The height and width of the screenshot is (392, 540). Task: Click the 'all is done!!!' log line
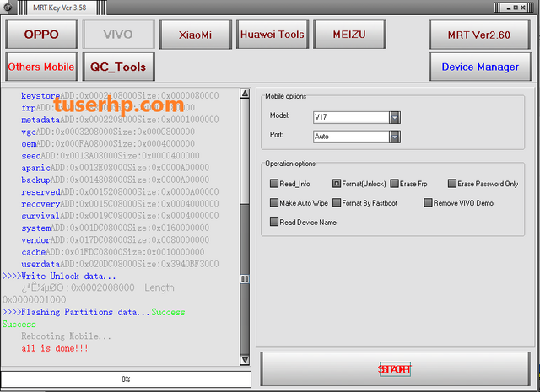click(55, 348)
